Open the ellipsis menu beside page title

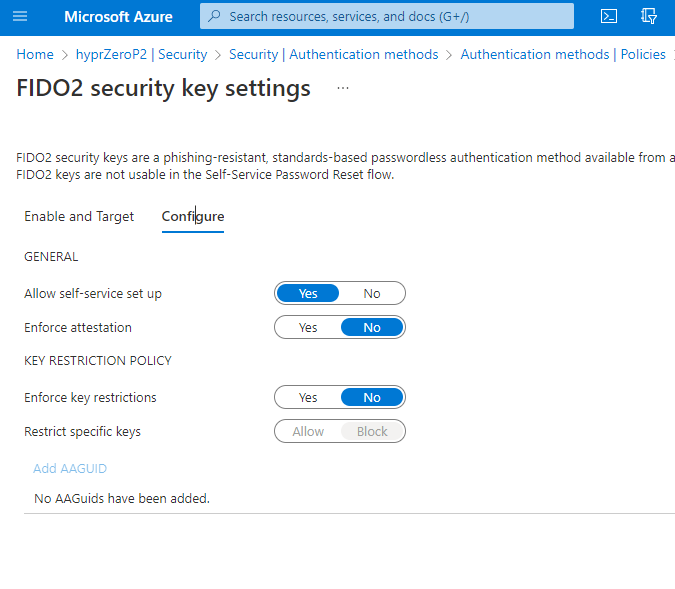343,88
